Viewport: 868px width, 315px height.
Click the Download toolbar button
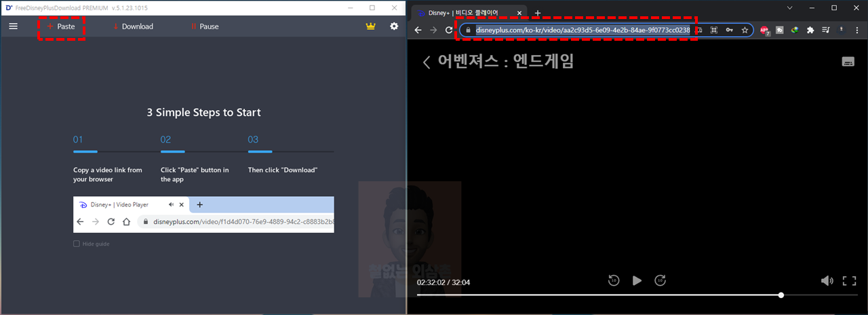133,26
